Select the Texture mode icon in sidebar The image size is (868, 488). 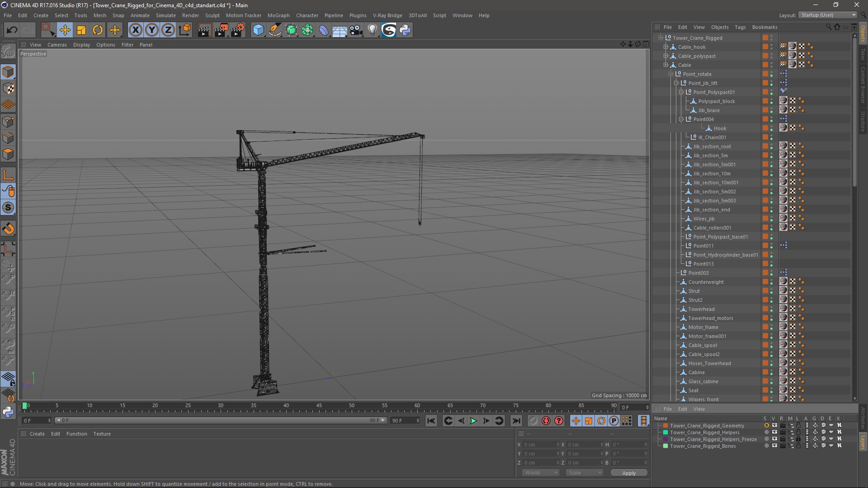pyautogui.click(x=8, y=89)
